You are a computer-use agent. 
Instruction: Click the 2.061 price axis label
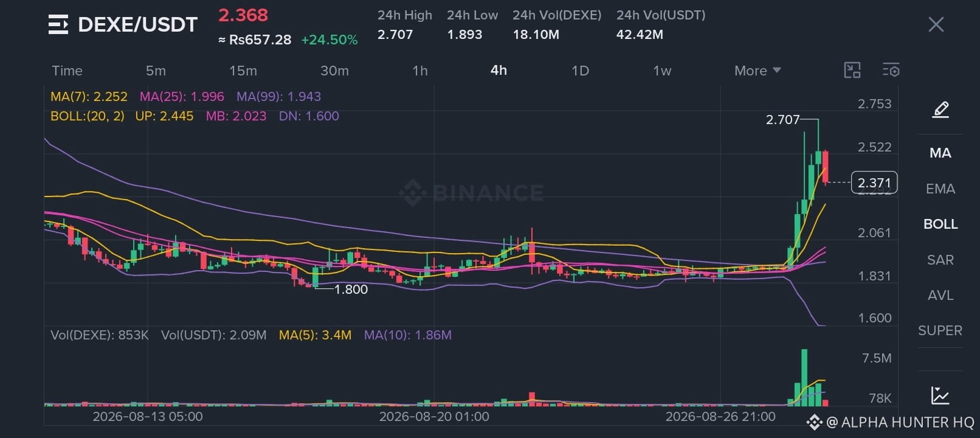[874, 233]
